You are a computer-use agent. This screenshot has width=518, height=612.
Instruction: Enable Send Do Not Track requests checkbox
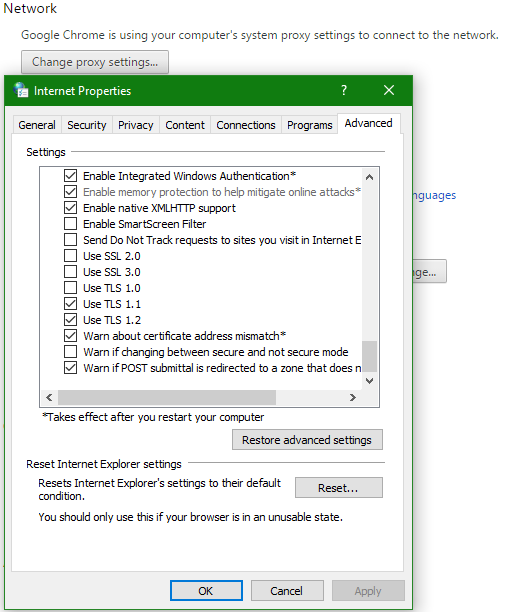[x=70, y=240]
